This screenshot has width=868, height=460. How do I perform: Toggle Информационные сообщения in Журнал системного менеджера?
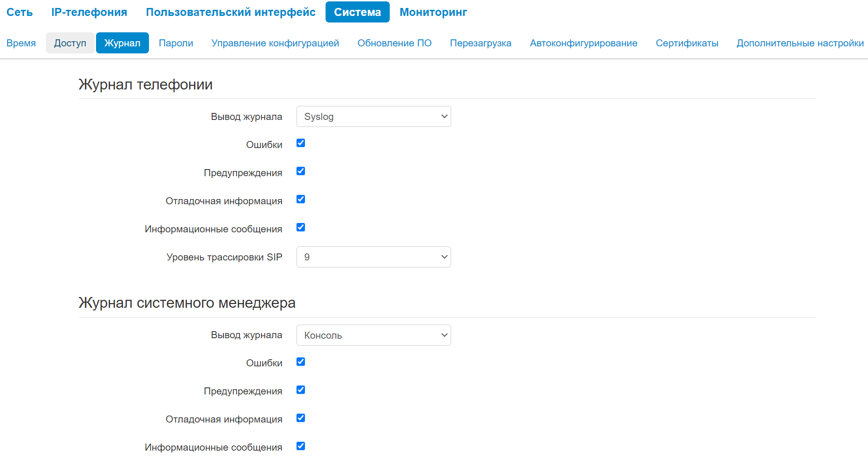tap(301, 446)
